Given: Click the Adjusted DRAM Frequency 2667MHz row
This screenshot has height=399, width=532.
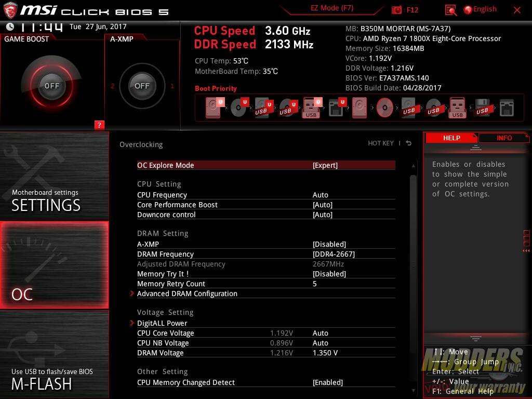Looking at the screenshot, I should tap(266, 263).
